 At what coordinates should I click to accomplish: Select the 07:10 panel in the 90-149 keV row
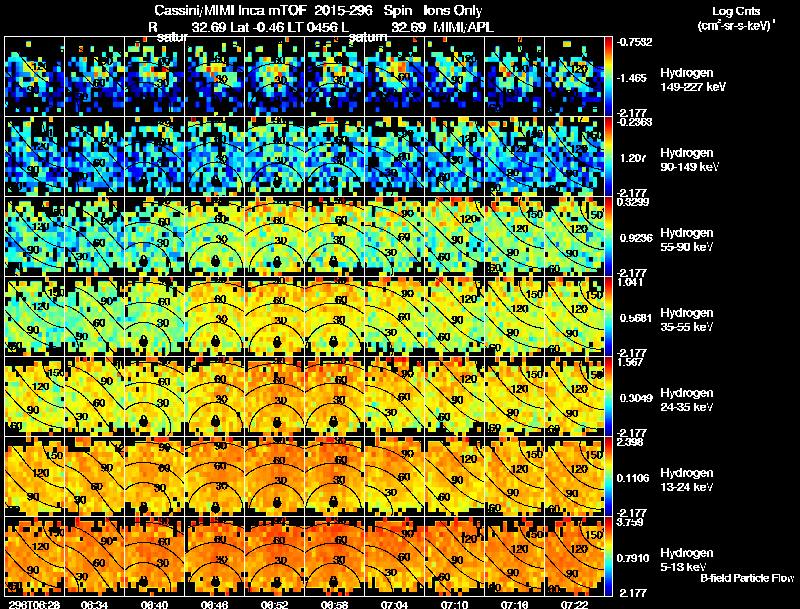(x=455, y=156)
